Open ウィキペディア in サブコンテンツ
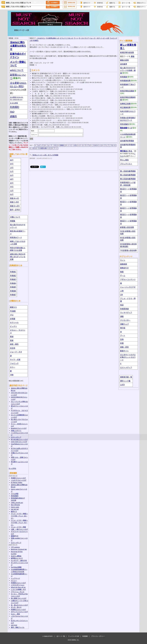Screen dimensions: 147x644 (126, 313)
